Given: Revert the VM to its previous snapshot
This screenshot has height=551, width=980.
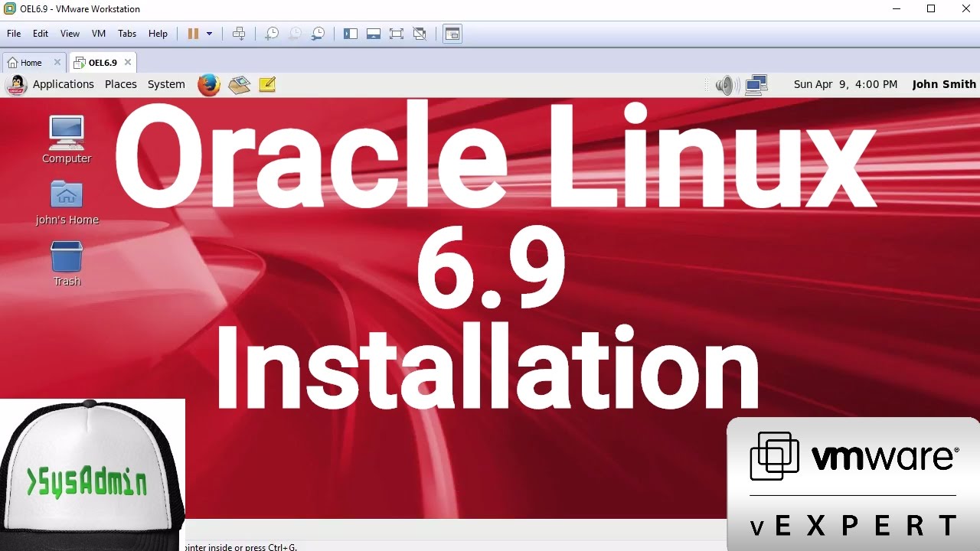Looking at the screenshot, I should click(295, 34).
